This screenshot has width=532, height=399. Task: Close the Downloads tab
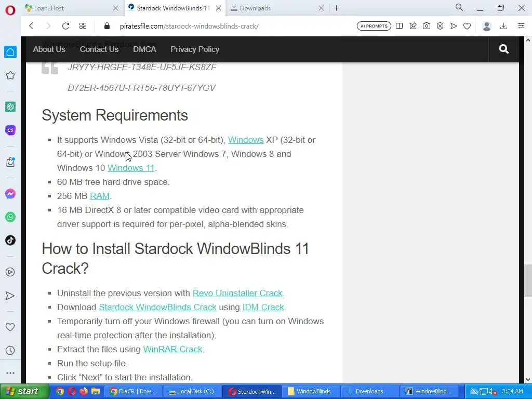[x=321, y=8]
